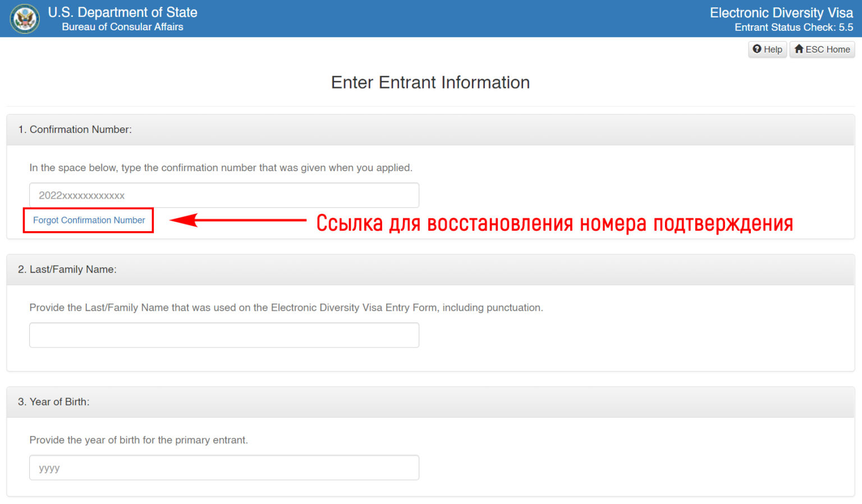
Task: Focus the Confirmation Number input field
Action: 224,195
